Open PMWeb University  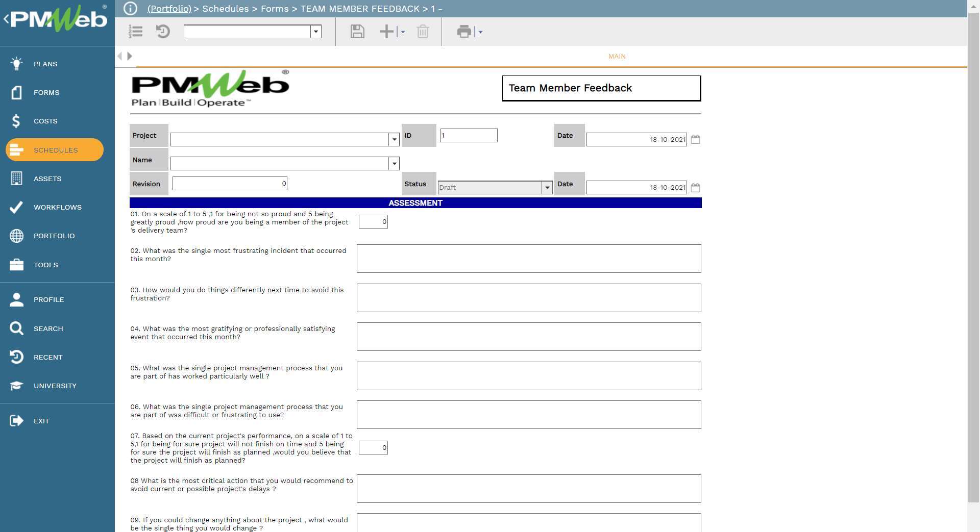(55, 386)
